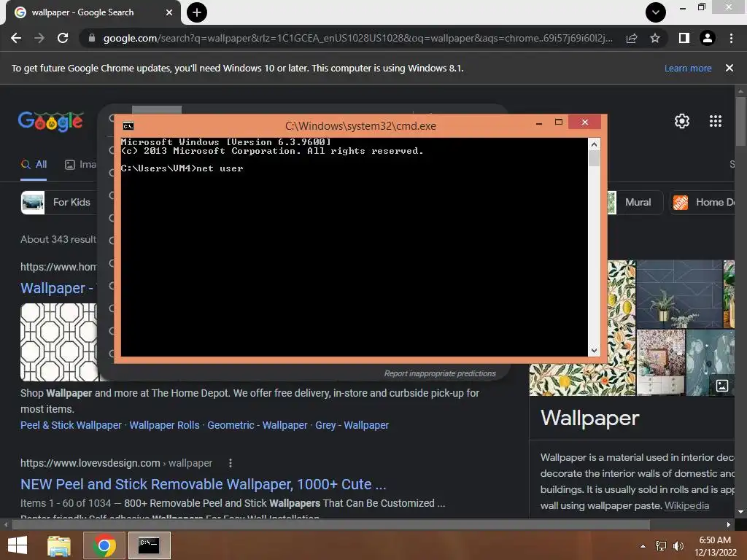Open the Peel & Stick Wallpaper link
747x560 pixels.
71,425
